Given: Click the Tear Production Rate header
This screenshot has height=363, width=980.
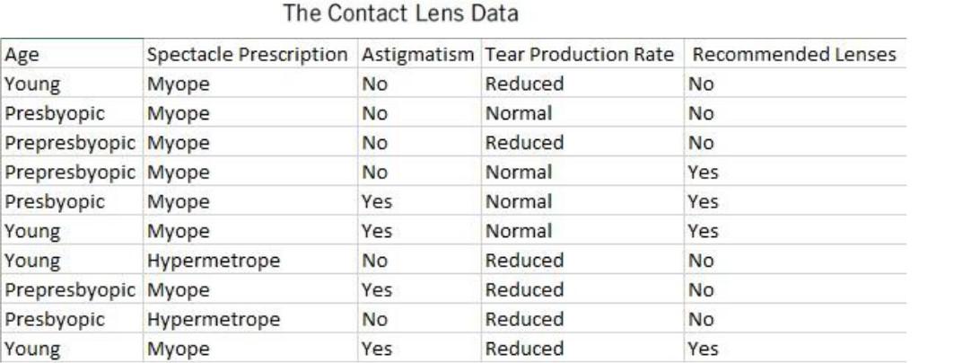Looking at the screenshot, I should point(582,55).
